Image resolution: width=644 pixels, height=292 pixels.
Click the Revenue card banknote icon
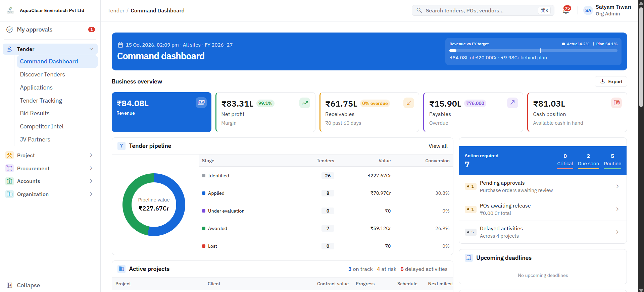tap(201, 102)
